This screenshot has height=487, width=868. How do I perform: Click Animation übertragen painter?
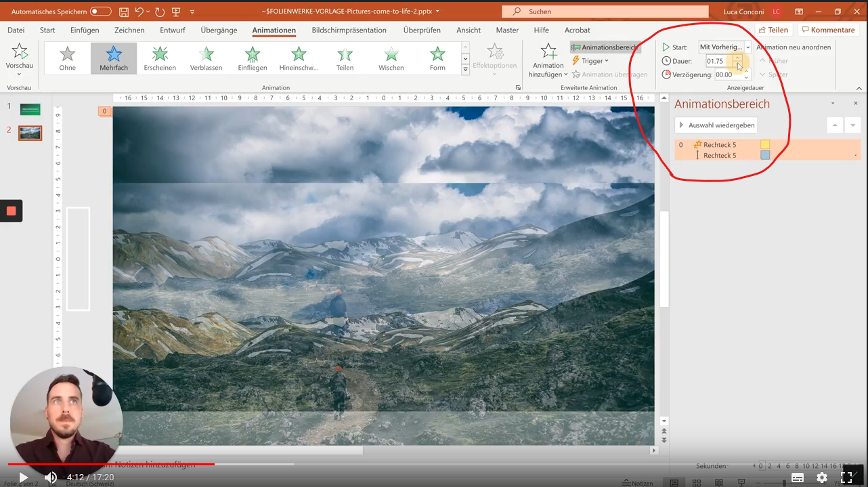click(609, 75)
